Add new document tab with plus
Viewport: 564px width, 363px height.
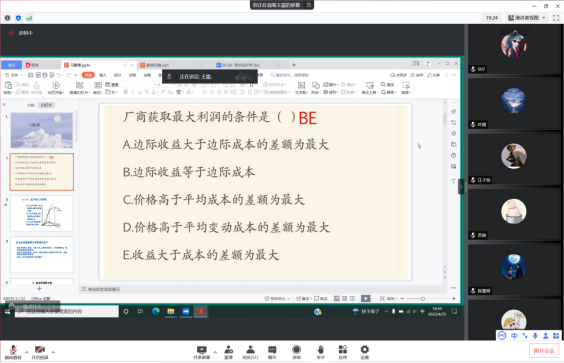point(294,65)
